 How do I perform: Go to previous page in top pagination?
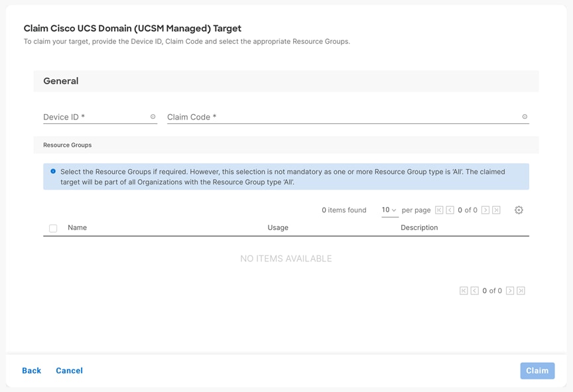(450, 210)
